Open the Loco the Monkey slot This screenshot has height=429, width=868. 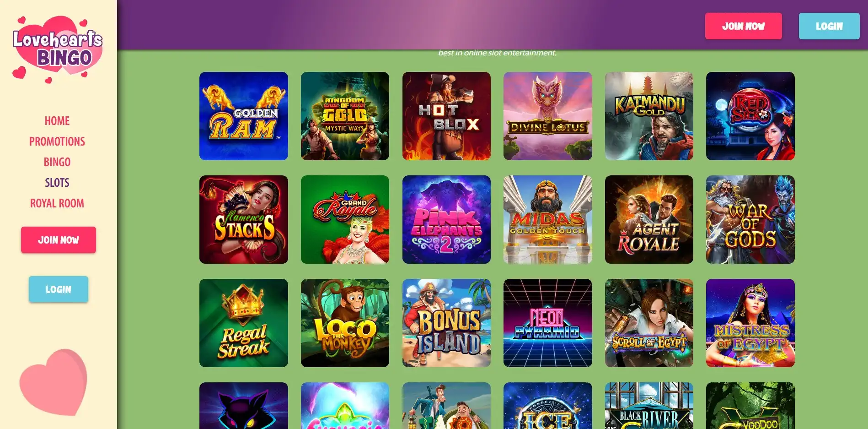345,323
